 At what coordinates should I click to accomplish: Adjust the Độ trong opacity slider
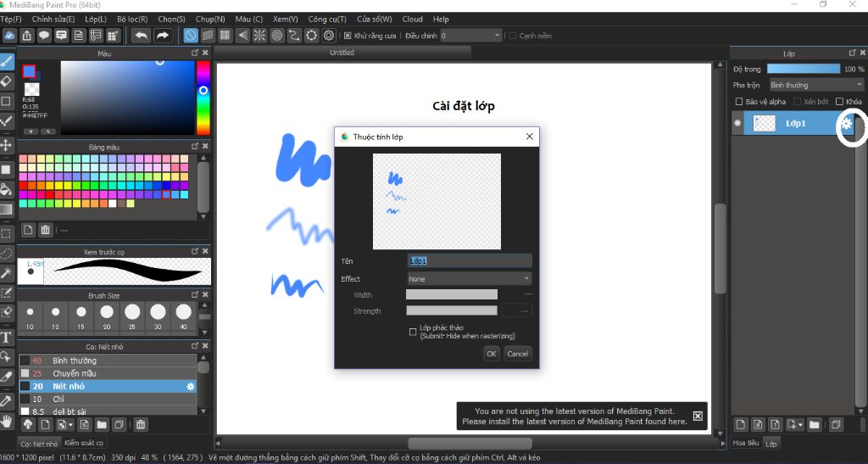pyautogui.click(x=804, y=69)
